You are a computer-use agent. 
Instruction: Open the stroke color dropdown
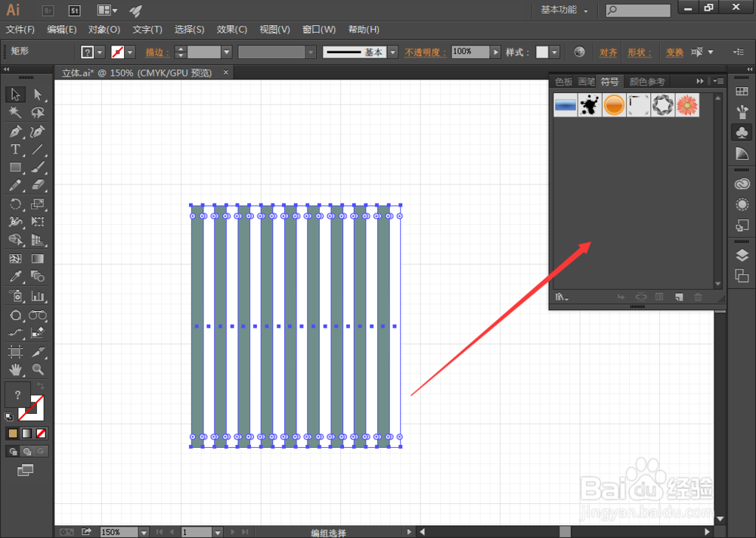point(130,52)
